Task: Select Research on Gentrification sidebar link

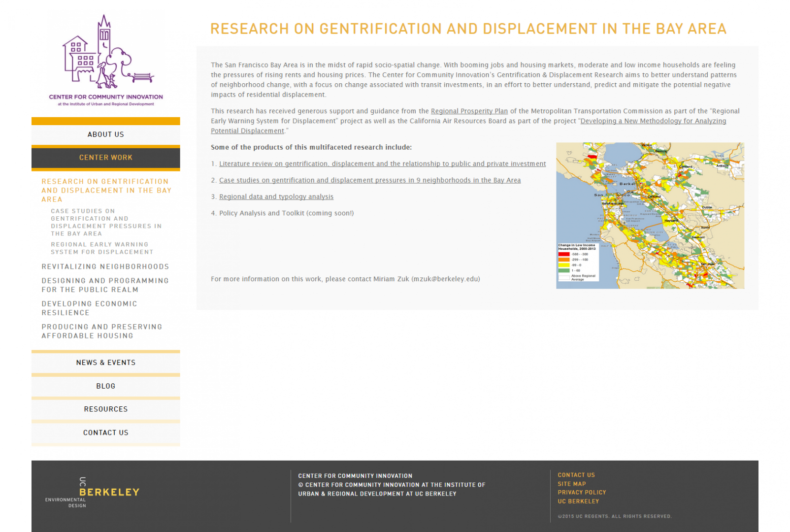Action: (x=106, y=190)
